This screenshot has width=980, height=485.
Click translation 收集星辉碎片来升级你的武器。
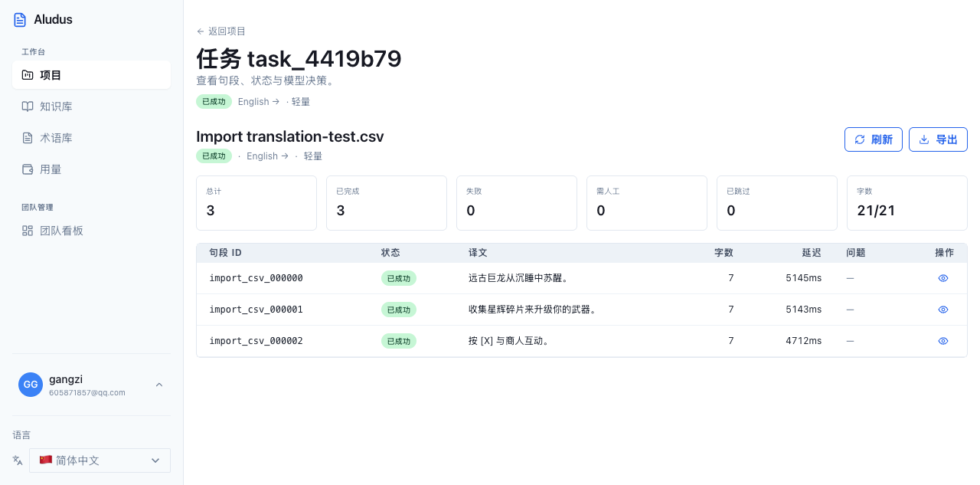(532, 310)
